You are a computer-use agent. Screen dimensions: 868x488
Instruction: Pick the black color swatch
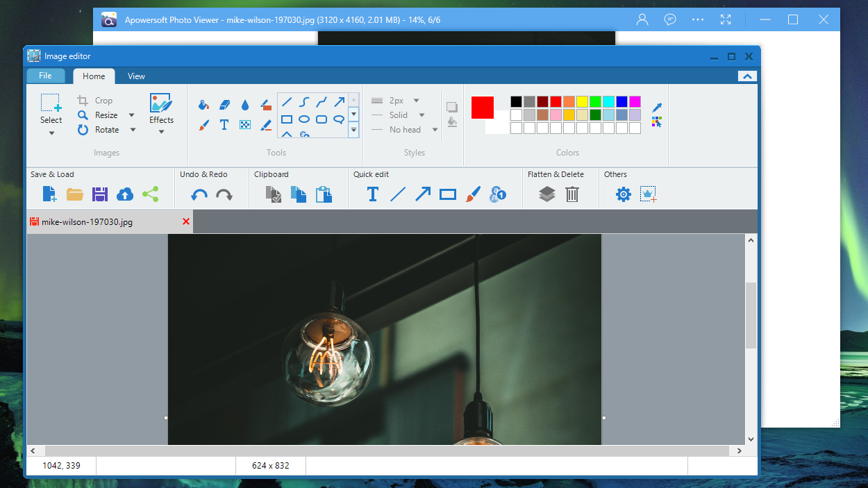pos(516,102)
